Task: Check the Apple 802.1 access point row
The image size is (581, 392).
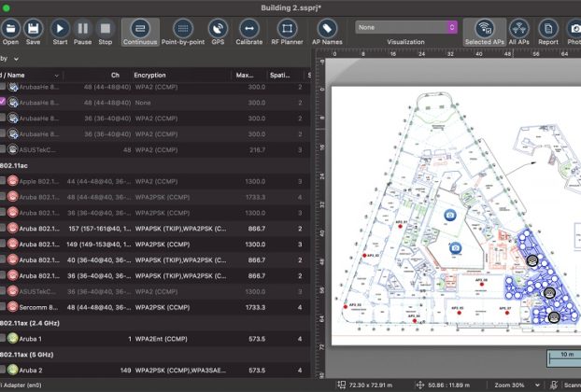Action: [x=3, y=181]
